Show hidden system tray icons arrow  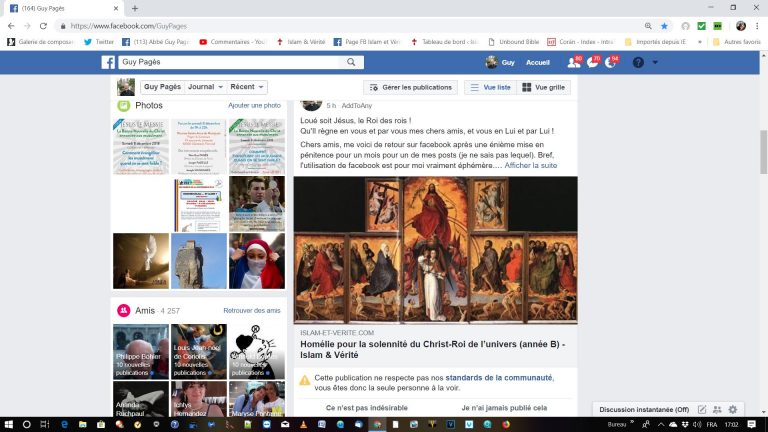coord(661,424)
